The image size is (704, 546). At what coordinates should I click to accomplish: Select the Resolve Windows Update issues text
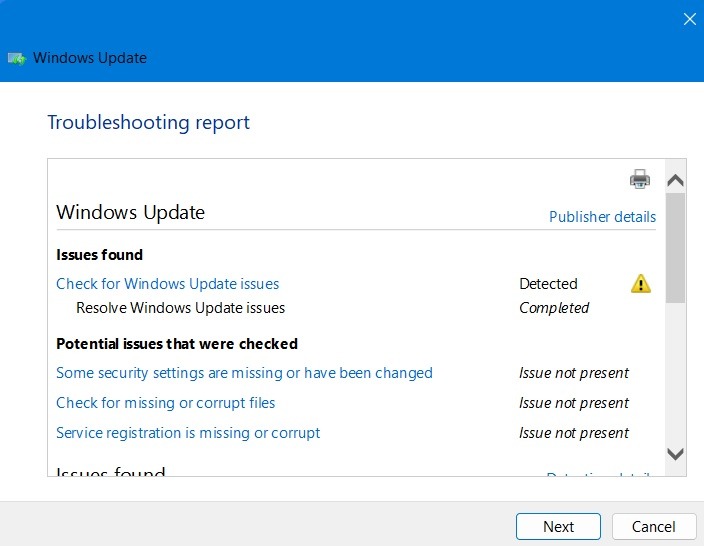(x=180, y=308)
